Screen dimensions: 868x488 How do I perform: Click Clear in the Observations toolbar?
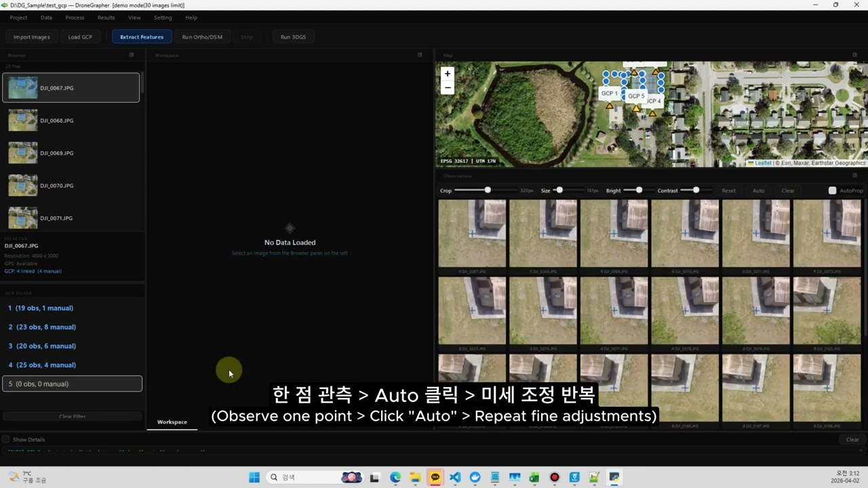click(x=787, y=190)
